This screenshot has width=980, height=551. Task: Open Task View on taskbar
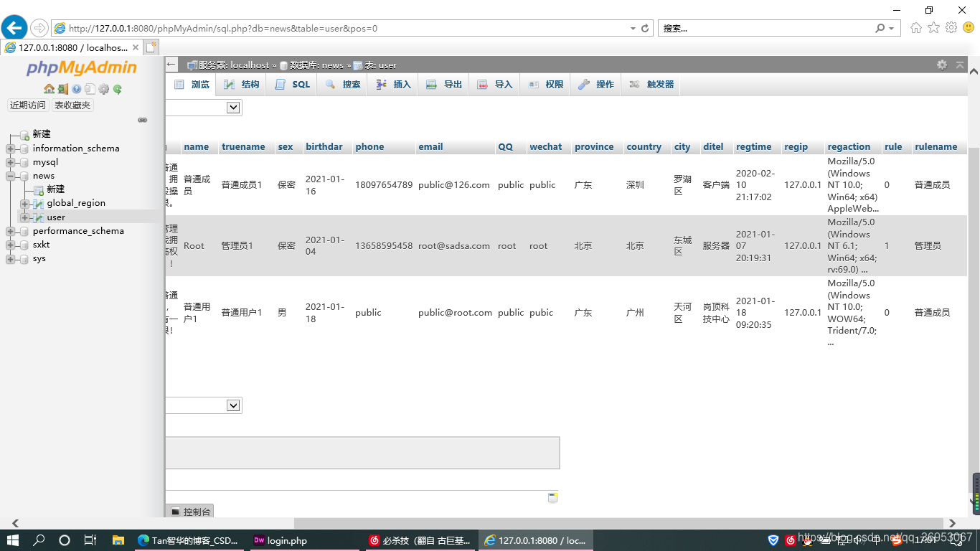click(90, 540)
